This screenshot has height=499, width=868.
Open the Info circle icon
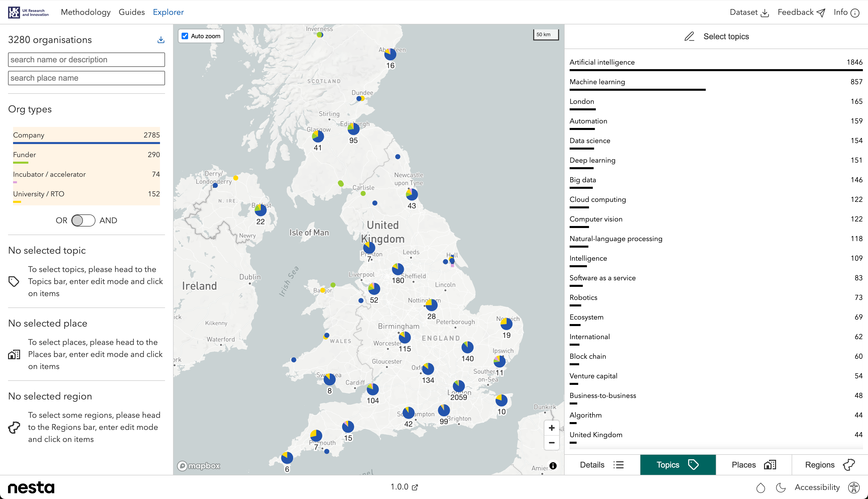[855, 13]
